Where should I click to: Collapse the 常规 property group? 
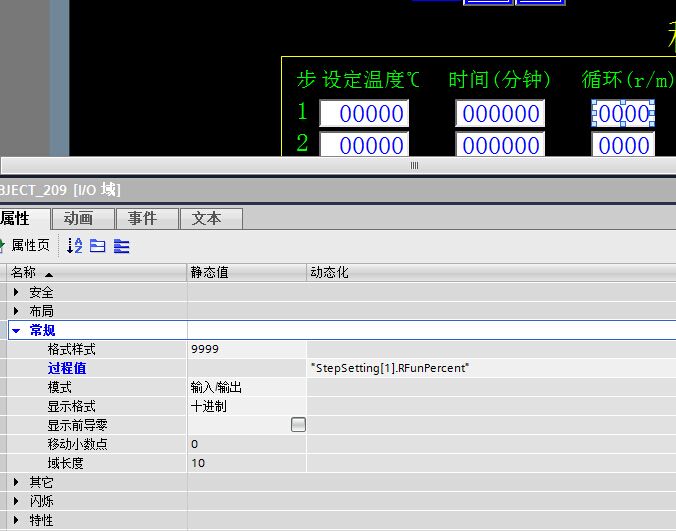pos(16,331)
